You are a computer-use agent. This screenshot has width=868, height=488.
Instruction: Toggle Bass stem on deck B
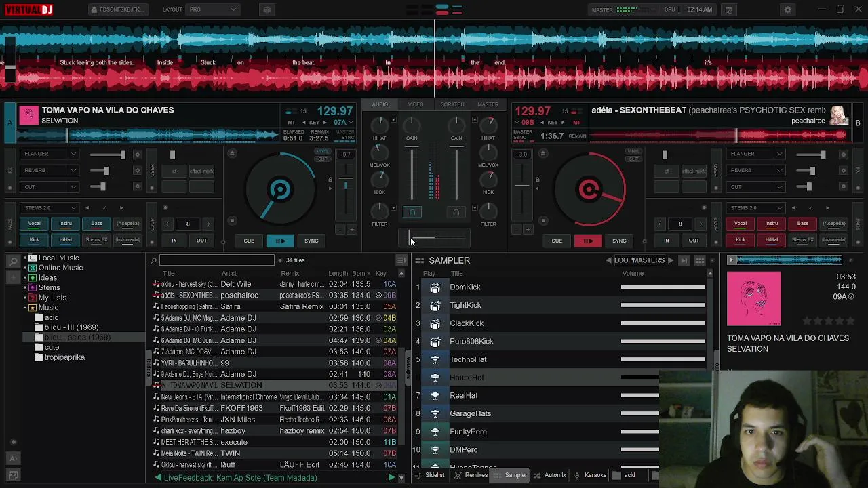pos(802,224)
